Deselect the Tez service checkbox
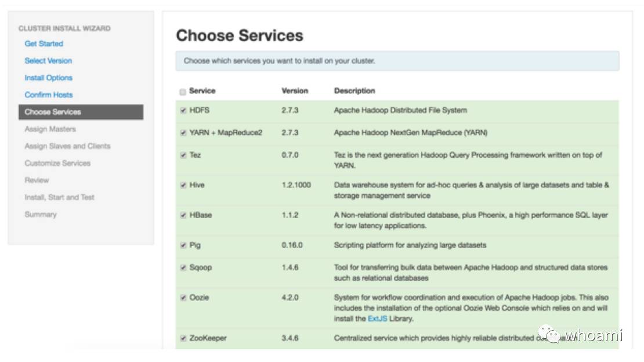 183,155
